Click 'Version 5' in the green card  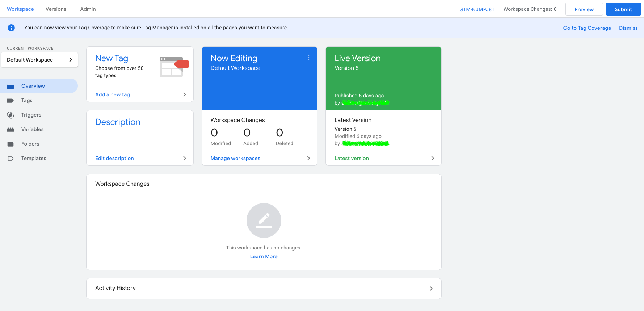[346, 68]
